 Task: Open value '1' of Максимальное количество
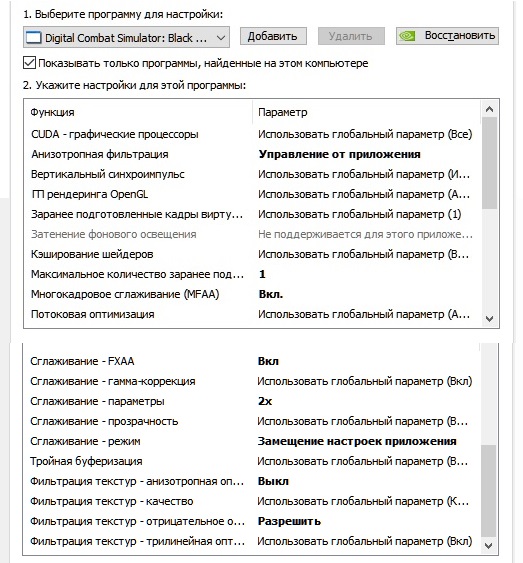(262, 274)
